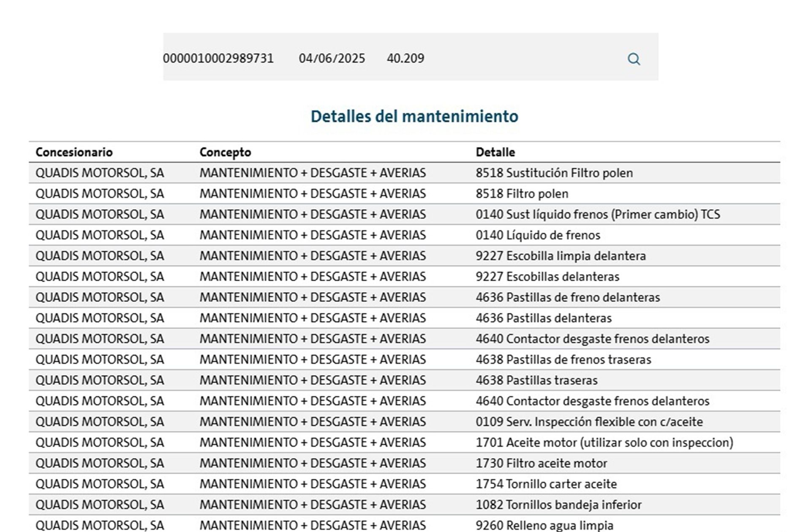Click the magnifying glass search icon
The image size is (811, 532).
pyautogui.click(x=634, y=59)
